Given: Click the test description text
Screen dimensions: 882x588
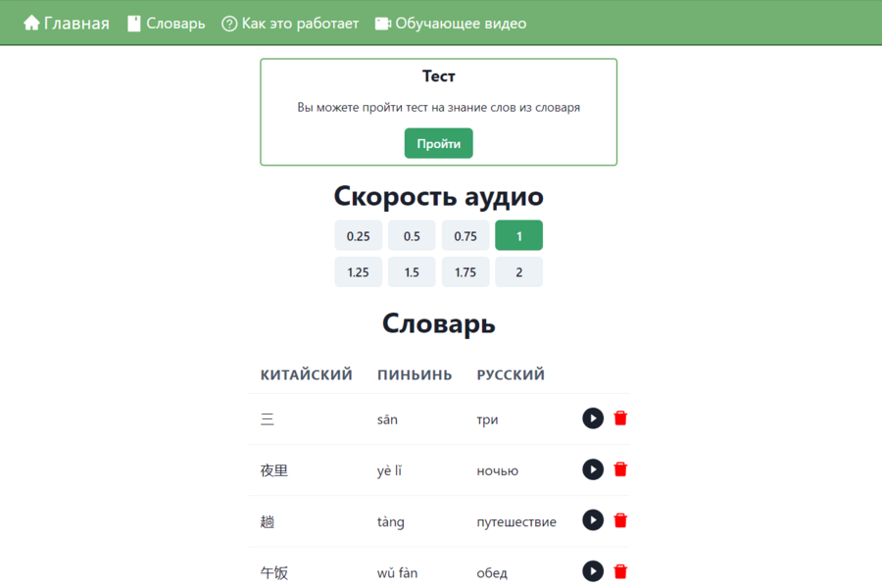Looking at the screenshot, I should (x=439, y=108).
